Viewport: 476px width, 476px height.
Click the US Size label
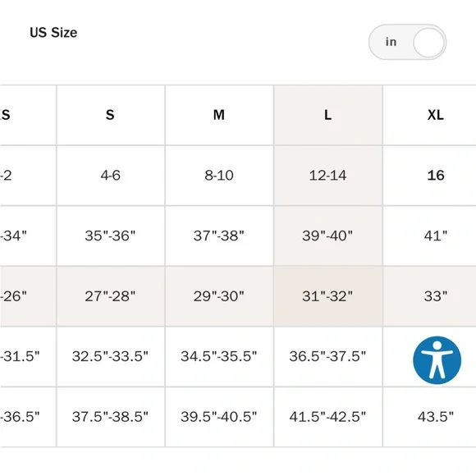(x=53, y=33)
